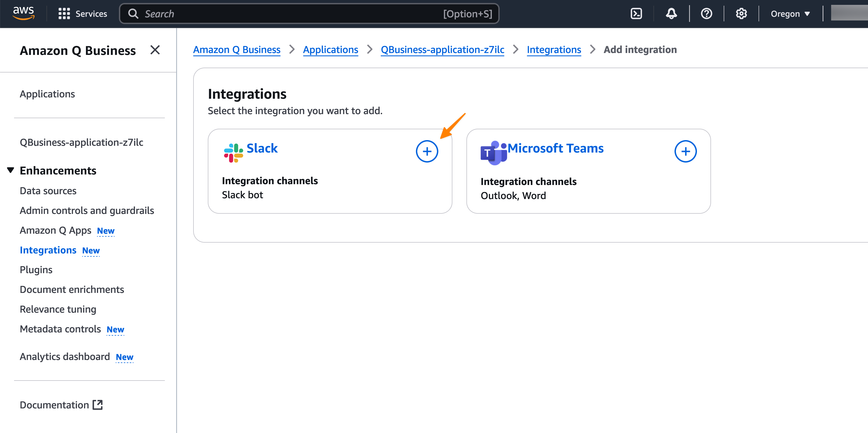Image resolution: width=868 pixels, height=433 pixels.
Task: Click the AWS logo
Action: pos(23,13)
